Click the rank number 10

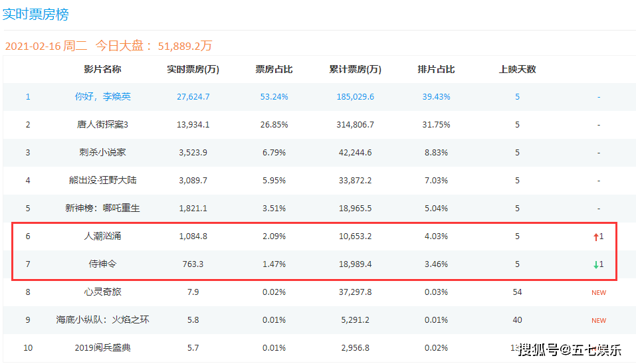click(28, 348)
